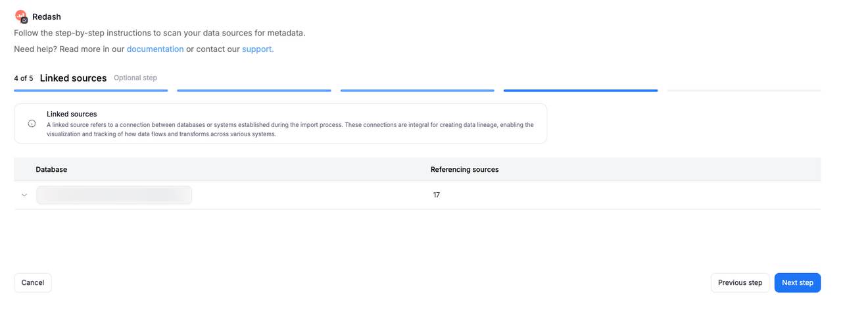This screenshot has width=868, height=335.
Task: Open the documentation link
Action: (x=155, y=49)
